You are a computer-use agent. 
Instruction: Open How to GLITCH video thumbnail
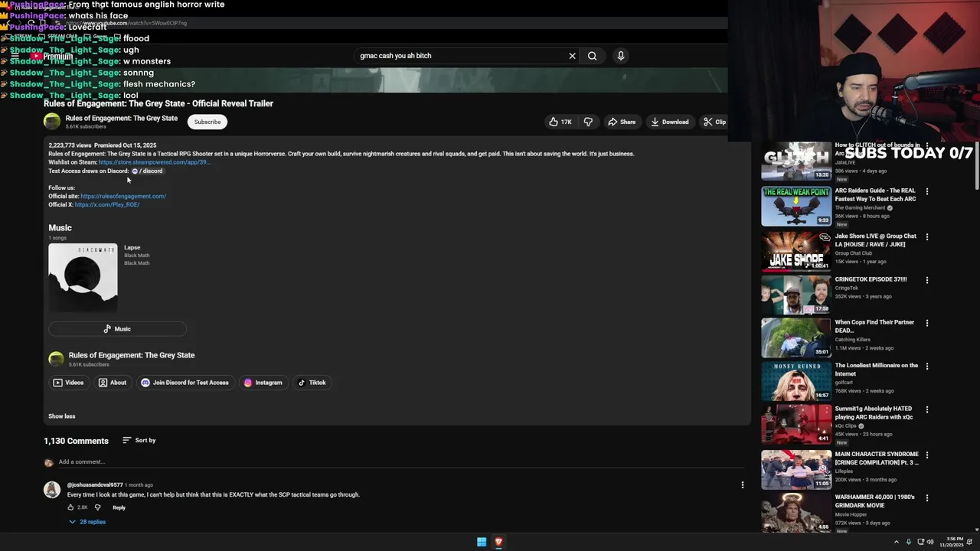click(796, 161)
